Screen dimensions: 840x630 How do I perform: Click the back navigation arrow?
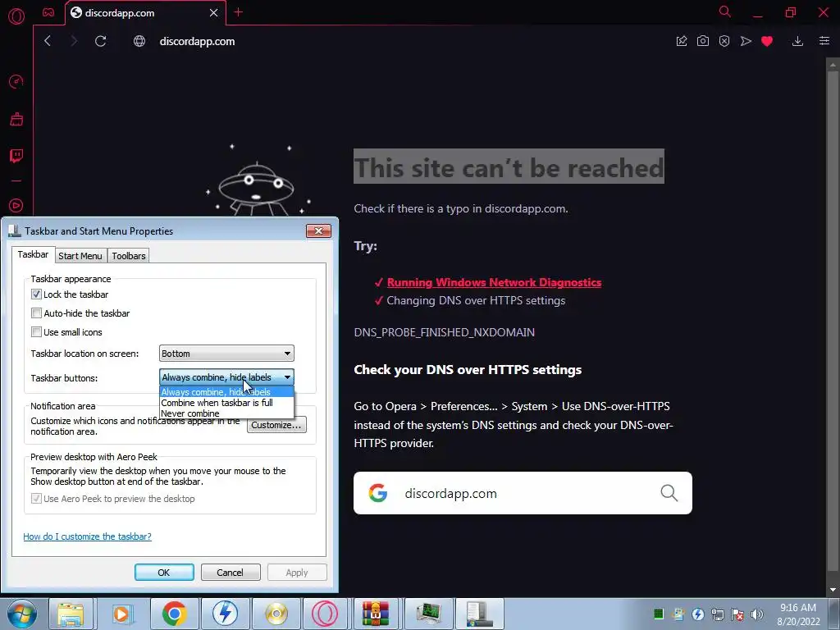[48, 41]
